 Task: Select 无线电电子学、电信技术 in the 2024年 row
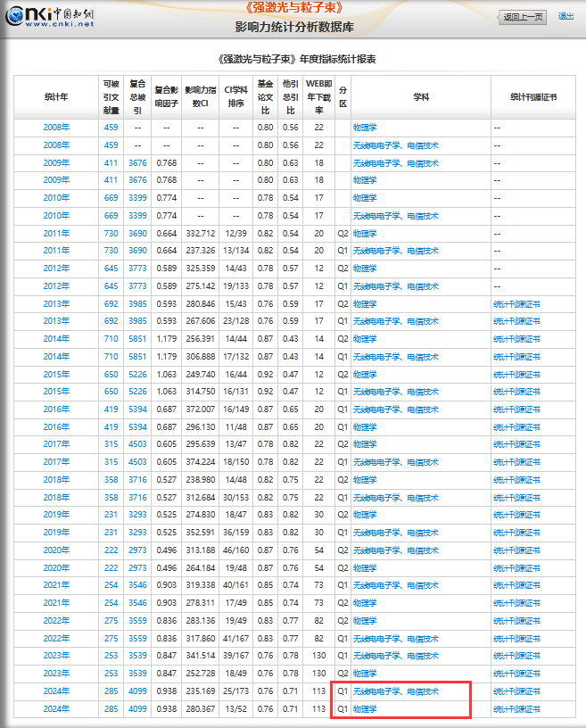(x=395, y=691)
